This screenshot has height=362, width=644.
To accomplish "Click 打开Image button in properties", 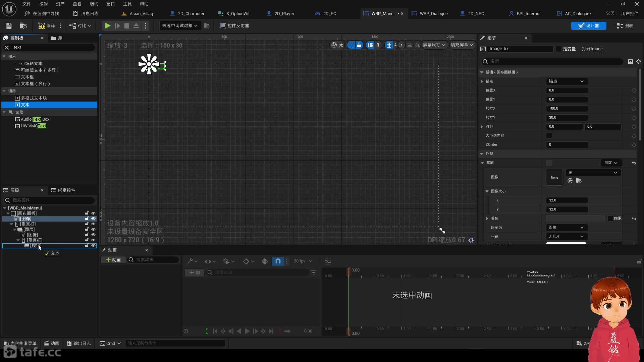I will tap(592, 48).
